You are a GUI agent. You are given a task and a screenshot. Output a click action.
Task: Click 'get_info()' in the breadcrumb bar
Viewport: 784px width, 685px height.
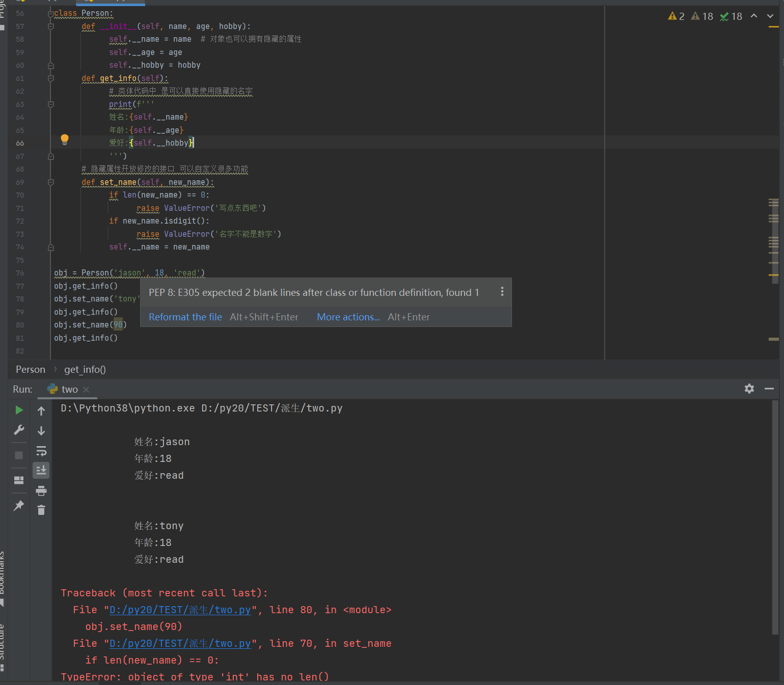coord(85,370)
